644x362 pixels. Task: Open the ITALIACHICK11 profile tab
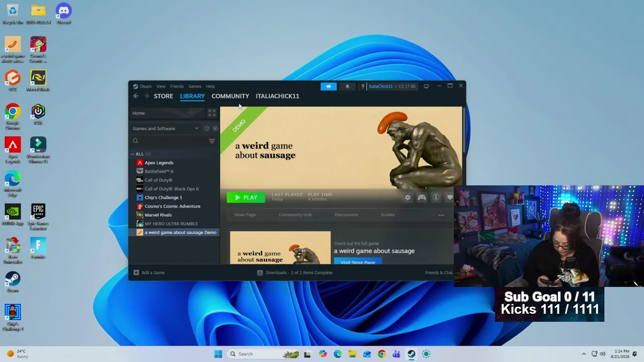tap(277, 96)
